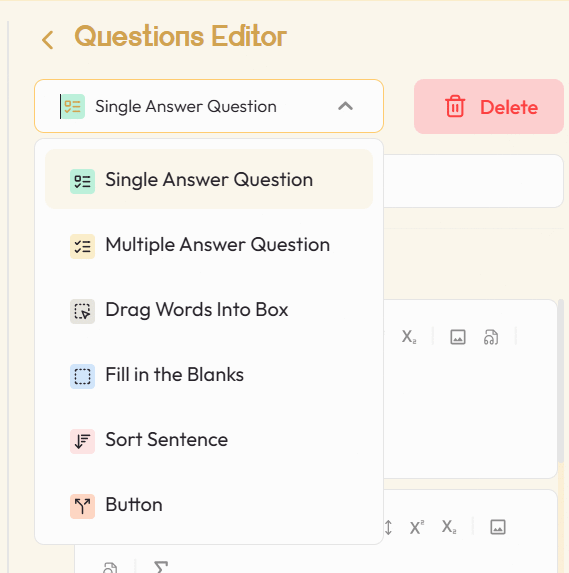The width and height of the screenshot is (569, 573).
Task: Go back using the left chevron arrow
Action: click(48, 40)
